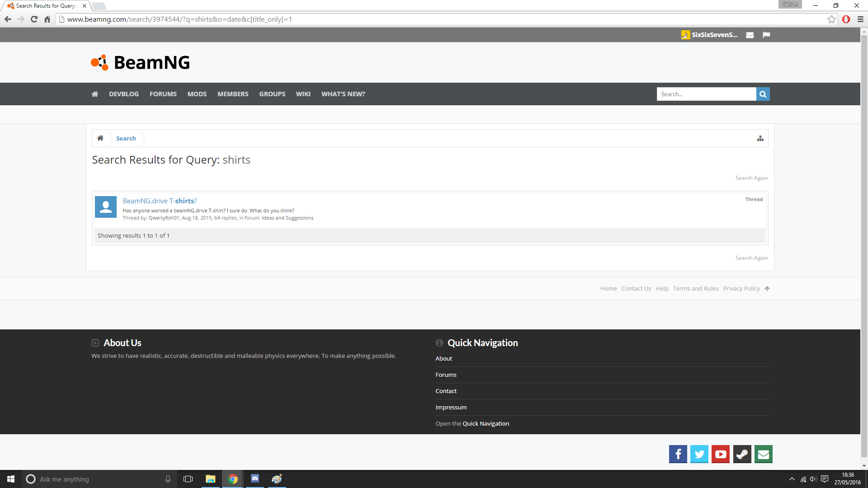Open Windows Start menu

tap(11, 479)
